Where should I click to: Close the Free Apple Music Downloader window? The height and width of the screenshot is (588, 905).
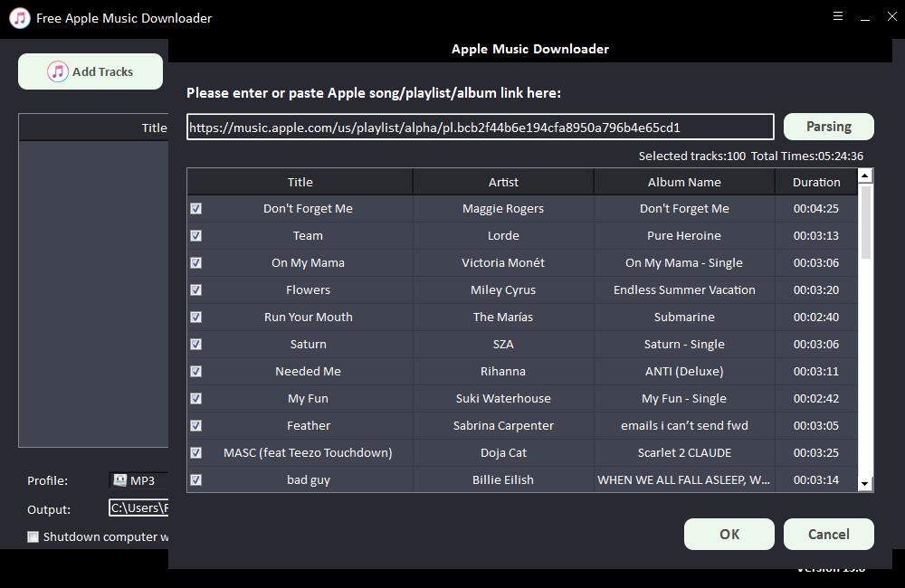892,16
